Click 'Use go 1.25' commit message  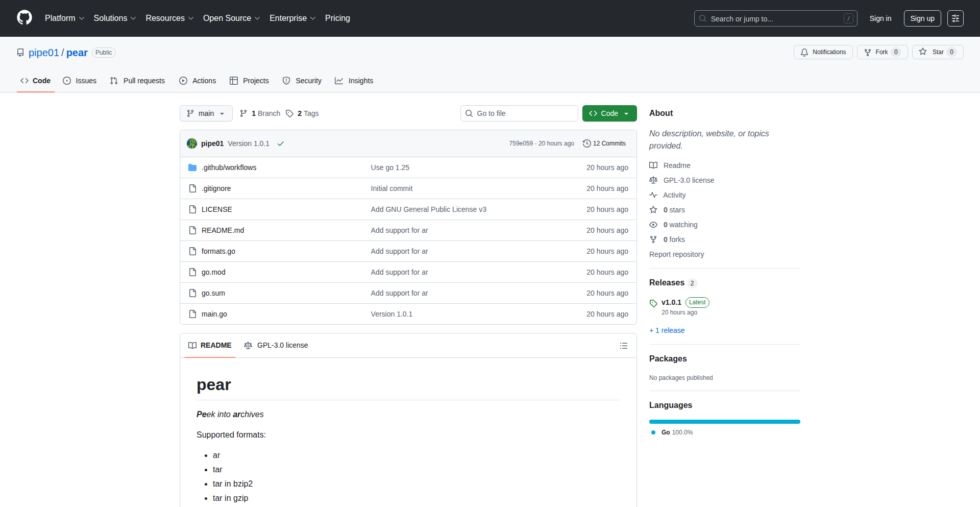[390, 167]
